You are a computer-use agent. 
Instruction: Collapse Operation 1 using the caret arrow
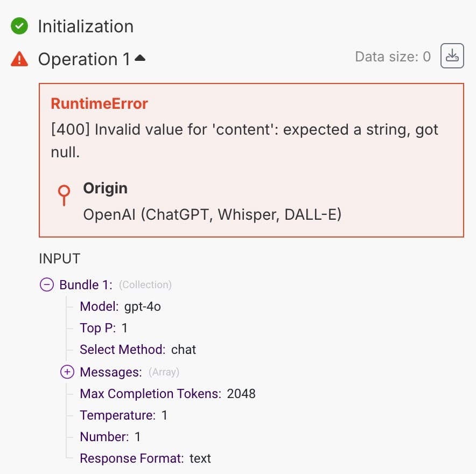[140, 58]
